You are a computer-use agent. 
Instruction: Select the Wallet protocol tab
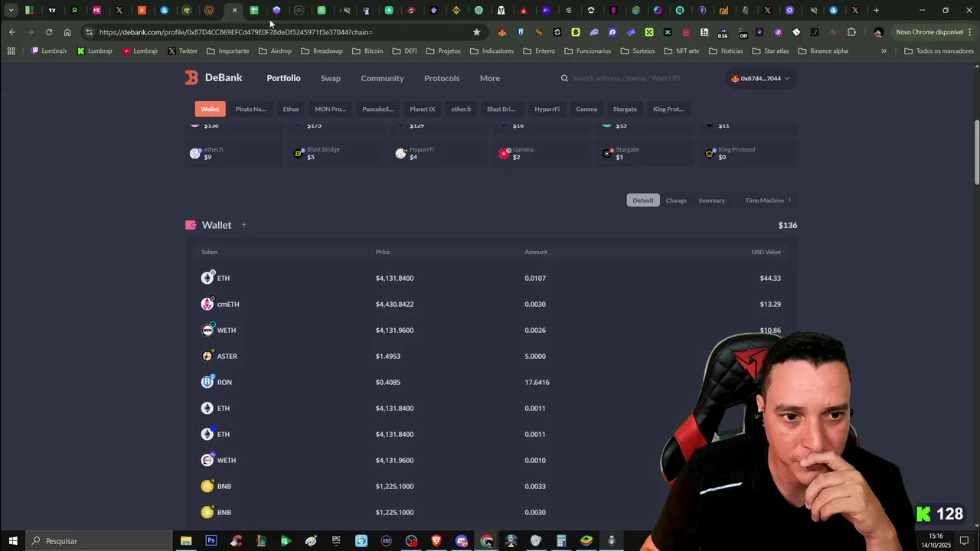point(210,109)
